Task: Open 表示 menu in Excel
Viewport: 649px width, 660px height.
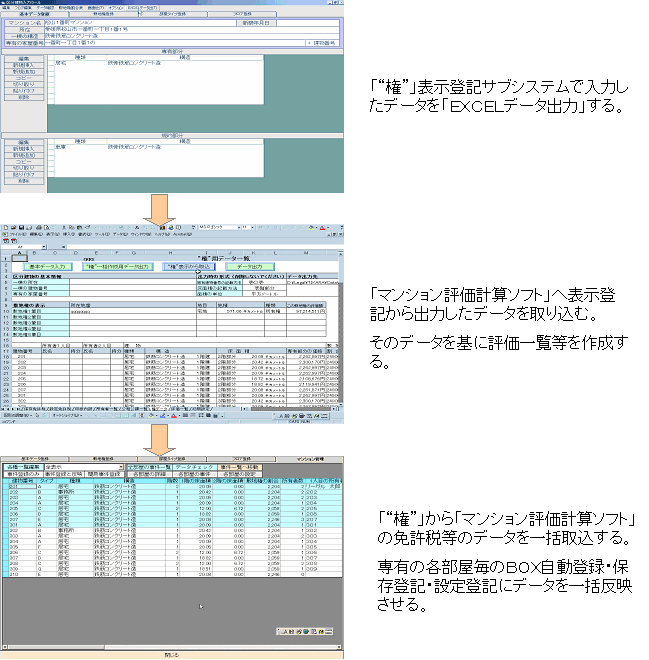Action: (53, 234)
